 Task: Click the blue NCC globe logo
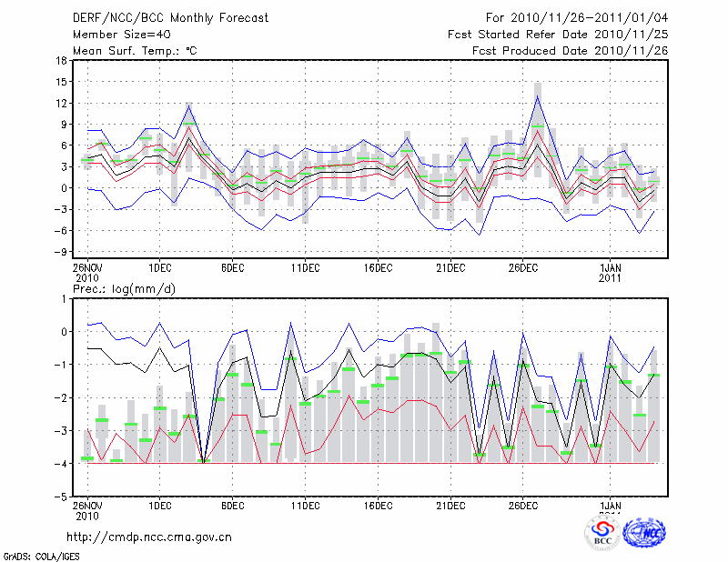643,533
